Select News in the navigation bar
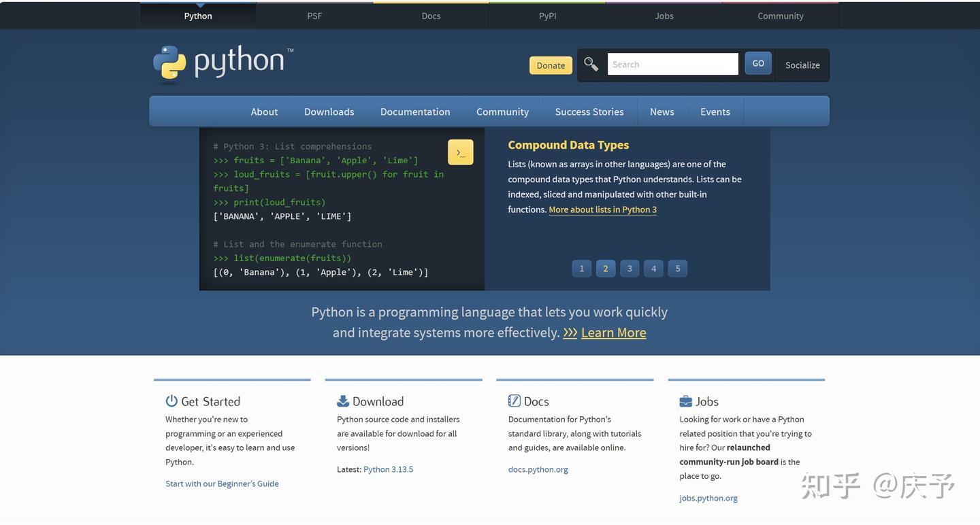This screenshot has height=525, width=980. (x=661, y=111)
